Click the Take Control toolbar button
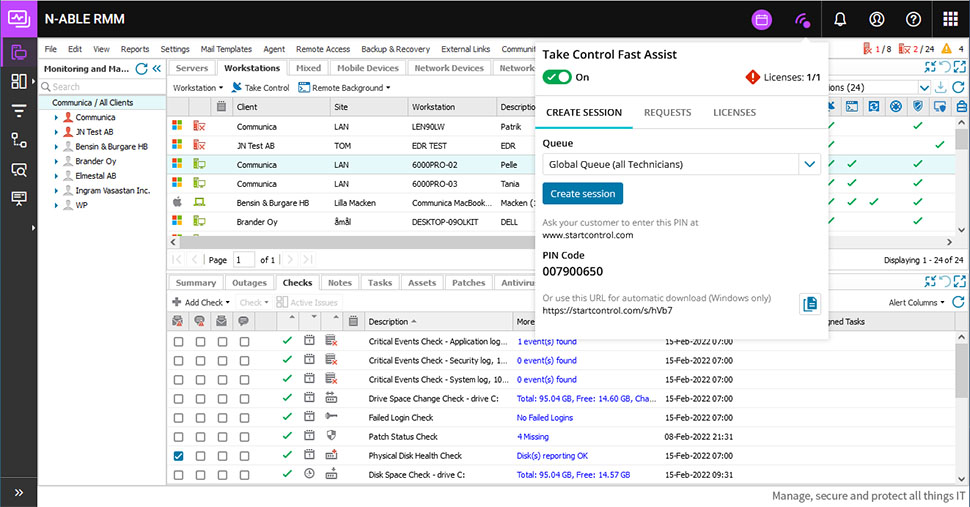This screenshot has width=970, height=507. point(260,88)
